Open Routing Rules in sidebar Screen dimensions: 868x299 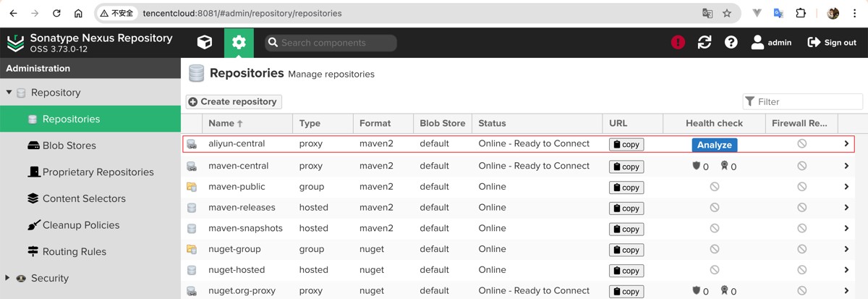(74, 252)
